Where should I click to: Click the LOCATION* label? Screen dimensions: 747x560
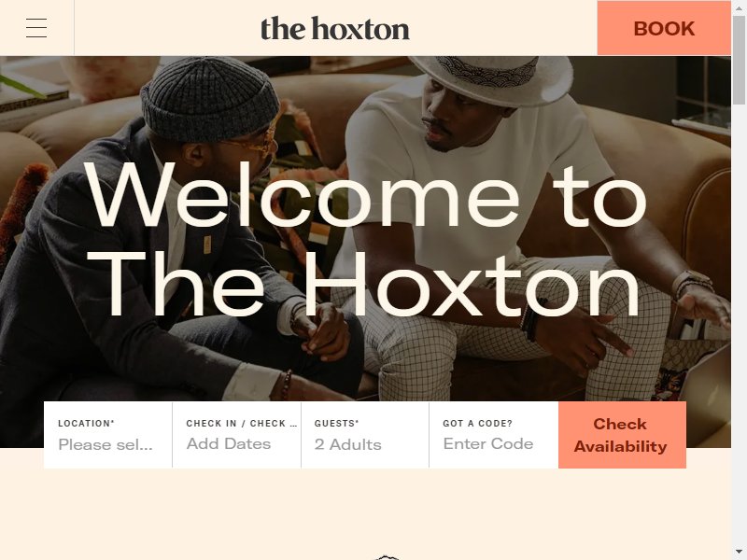click(86, 424)
